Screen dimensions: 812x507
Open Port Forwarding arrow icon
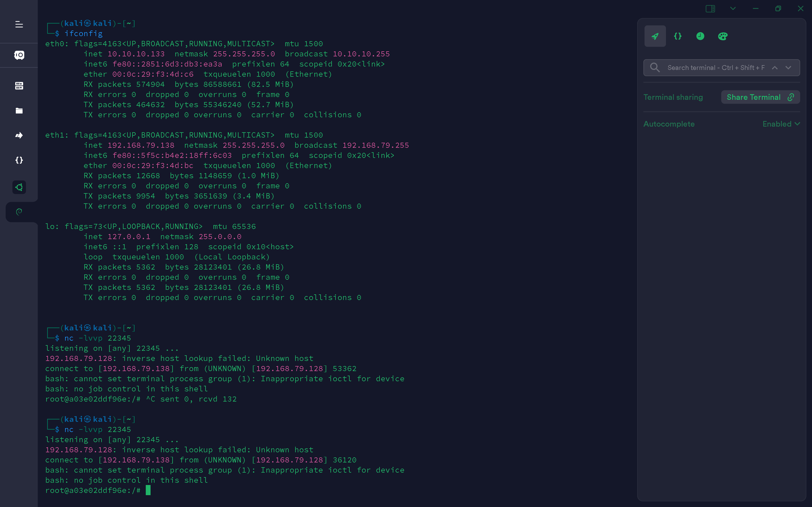19,135
